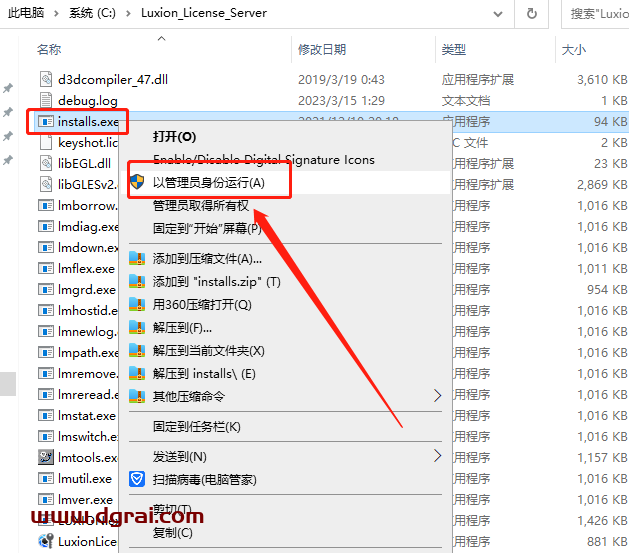The height and width of the screenshot is (553, 629).
Task: Select 固定到任务栏(K) menu entry
Action: (x=197, y=427)
